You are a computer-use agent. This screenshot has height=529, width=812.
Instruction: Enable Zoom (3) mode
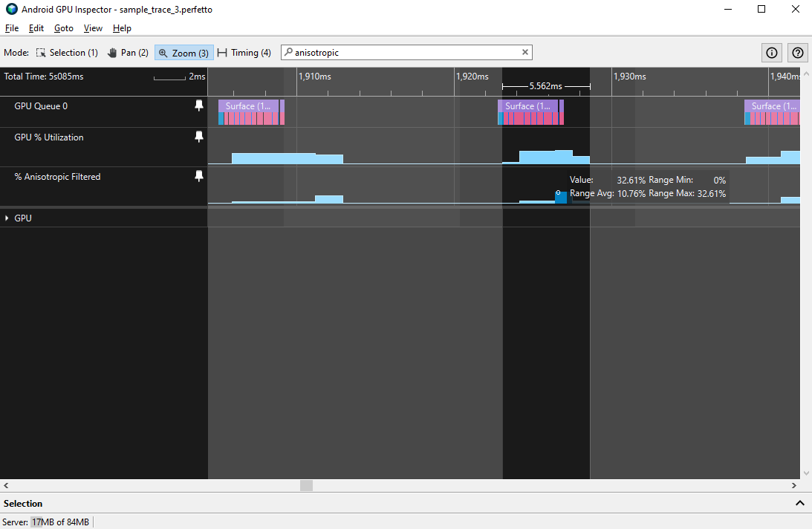point(183,53)
